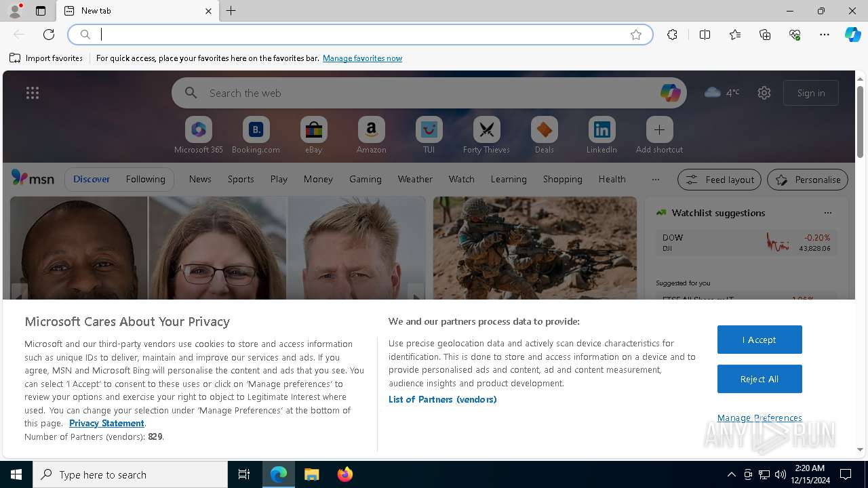Open the Microsoft 365 shortcut tile
Viewport: 868px width, 488px height.
click(198, 135)
